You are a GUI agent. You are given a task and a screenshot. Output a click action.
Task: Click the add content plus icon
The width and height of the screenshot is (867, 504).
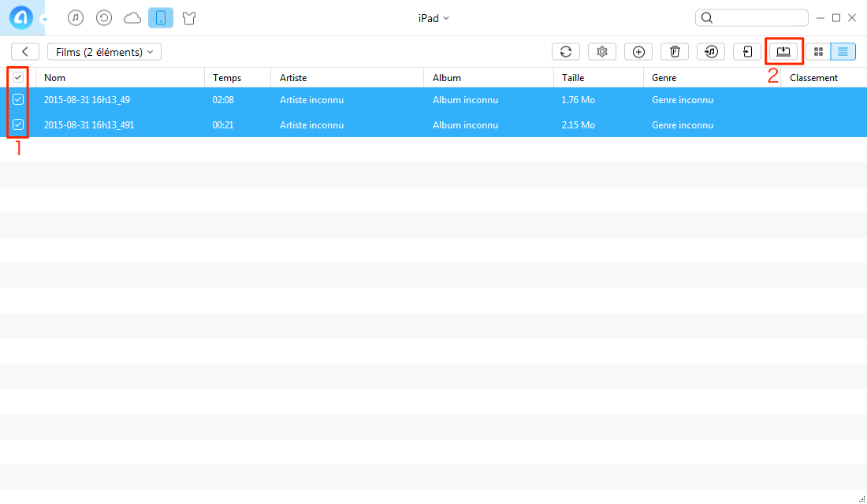click(638, 51)
